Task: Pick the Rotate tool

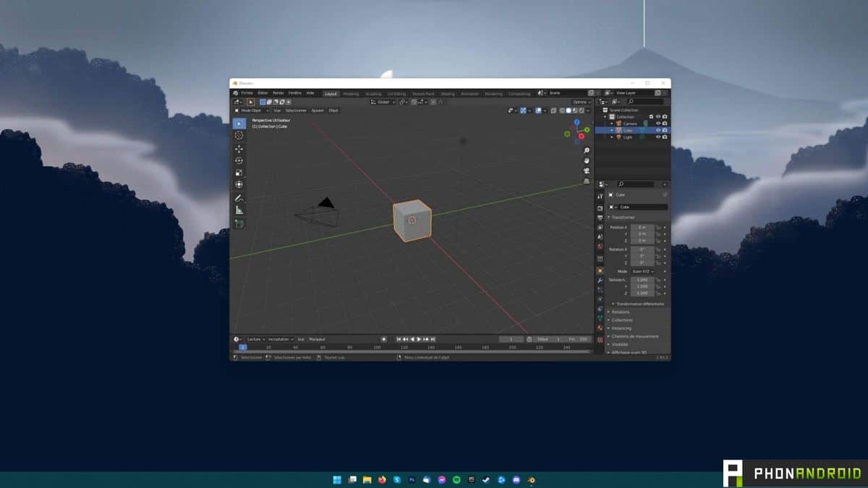Action: pos(239,160)
